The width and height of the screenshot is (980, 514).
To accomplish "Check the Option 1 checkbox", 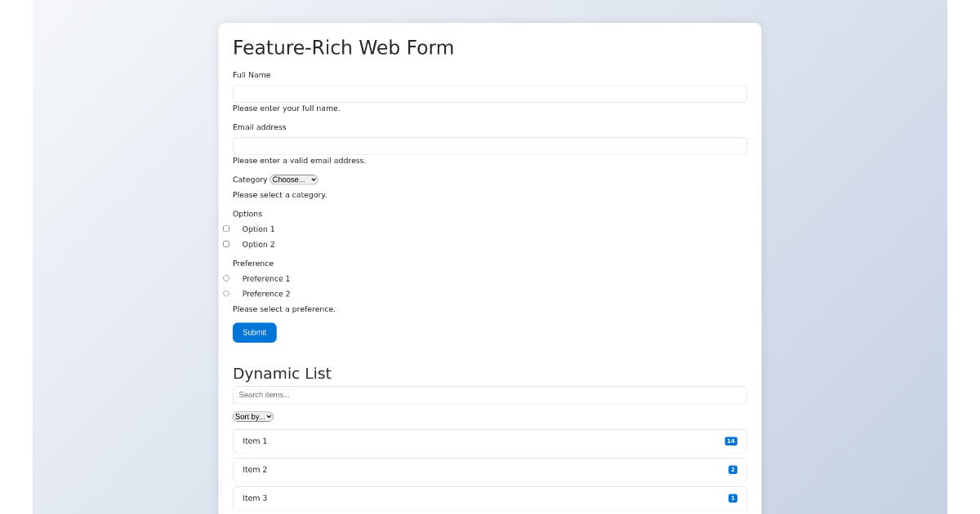I will point(226,228).
